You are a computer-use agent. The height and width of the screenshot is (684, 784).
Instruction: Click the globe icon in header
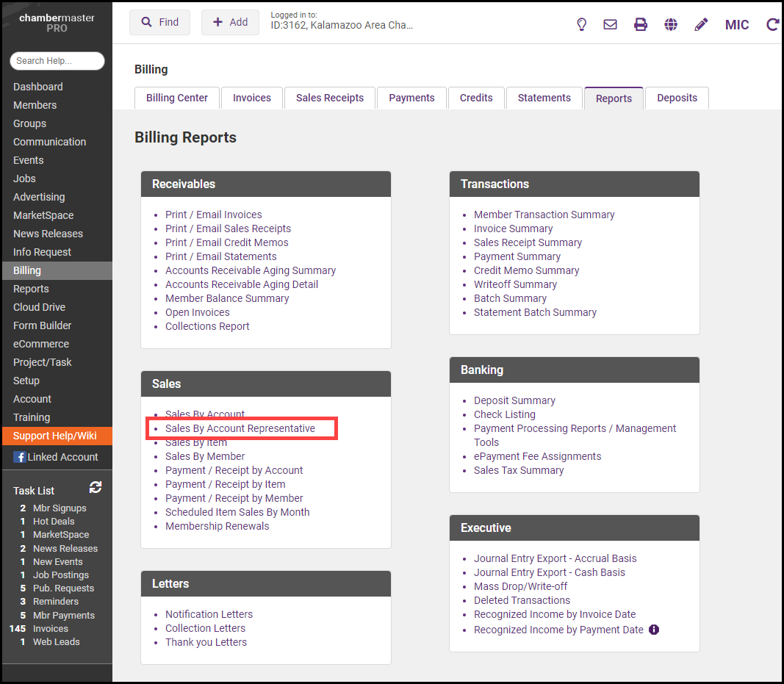[x=671, y=24]
